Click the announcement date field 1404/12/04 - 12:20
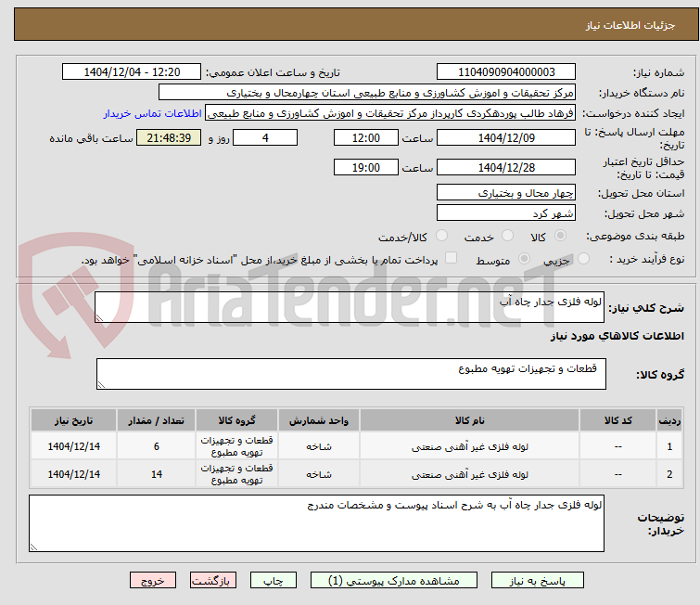Image resolution: width=700 pixels, height=605 pixels. click(x=132, y=72)
